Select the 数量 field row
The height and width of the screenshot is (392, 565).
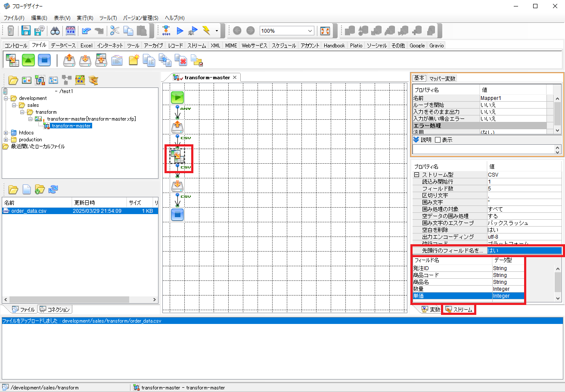click(469, 289)
